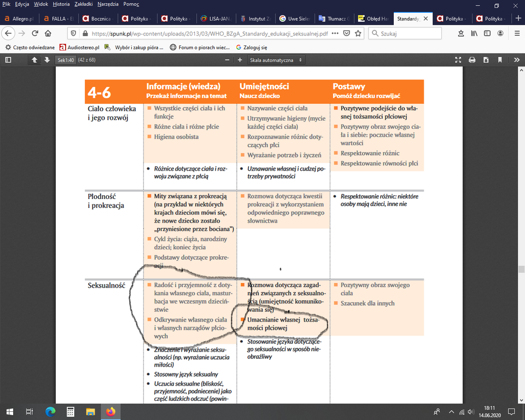Screen dimensions: 525x420
Task: Open File Explorer from the taskbar
Action: (x=90, y=412)
